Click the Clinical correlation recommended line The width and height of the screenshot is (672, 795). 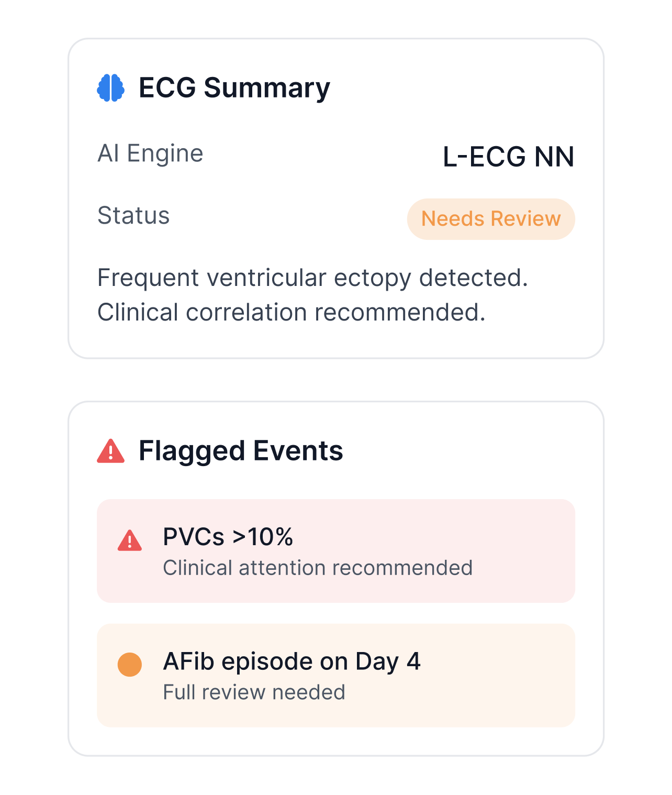click(292, 312)
